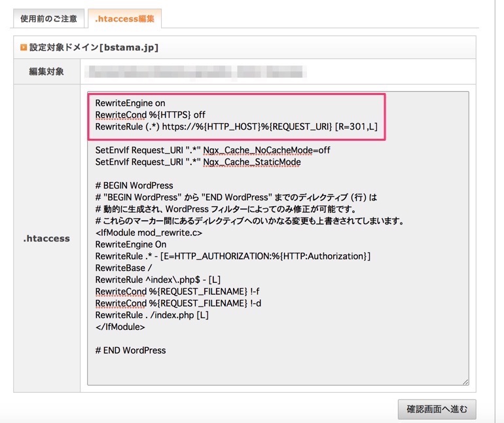Image resolution: width=504 pixels, height=423 pixels.
Task: Click the orange icon beside 設定対象ドメイン heading
Action: (23, 48)
